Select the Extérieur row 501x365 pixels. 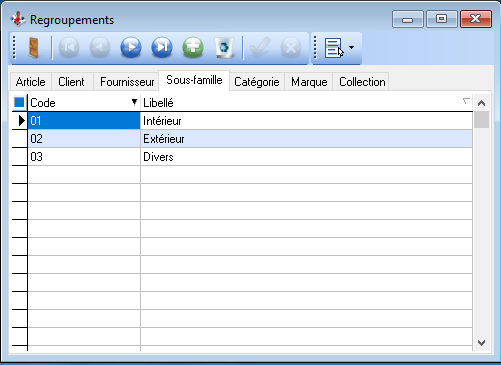250,139
